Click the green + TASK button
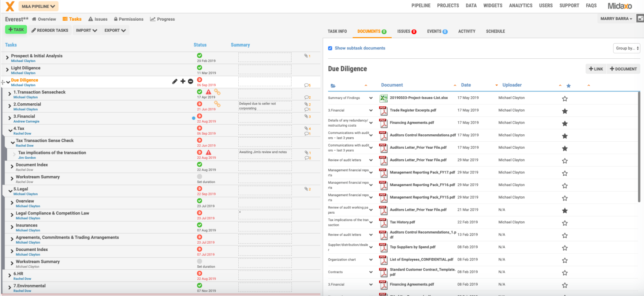Image resolution: width=644 pixels, height=296 pixels. click(16, 30)
